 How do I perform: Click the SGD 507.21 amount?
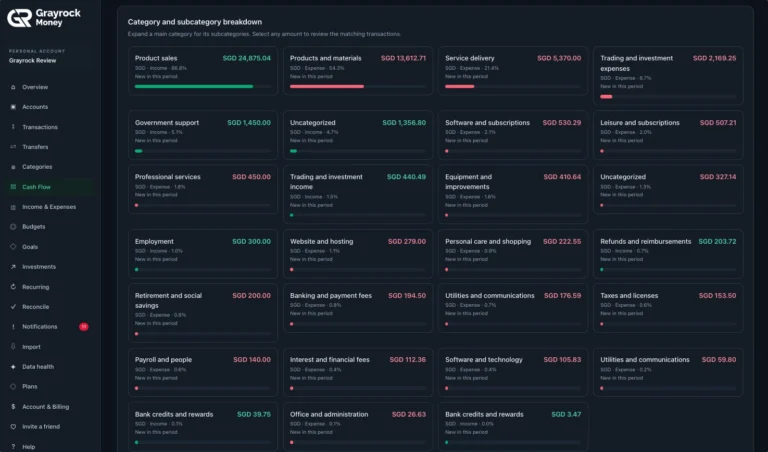[718, 123]
